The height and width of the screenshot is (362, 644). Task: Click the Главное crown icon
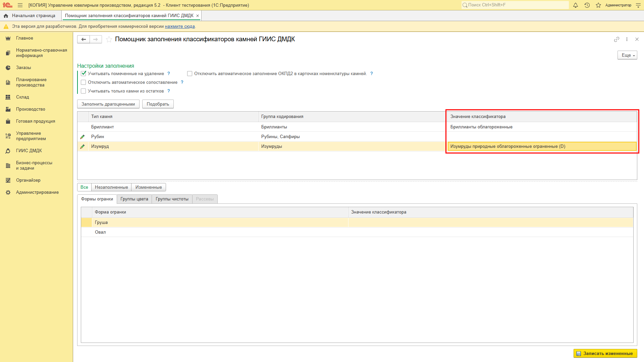click(8, 38)
